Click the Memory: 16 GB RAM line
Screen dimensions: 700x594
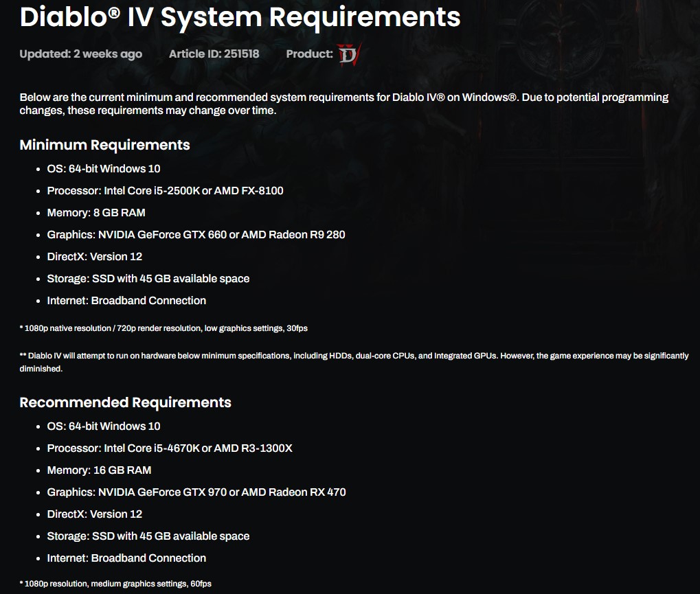point(99,470)
